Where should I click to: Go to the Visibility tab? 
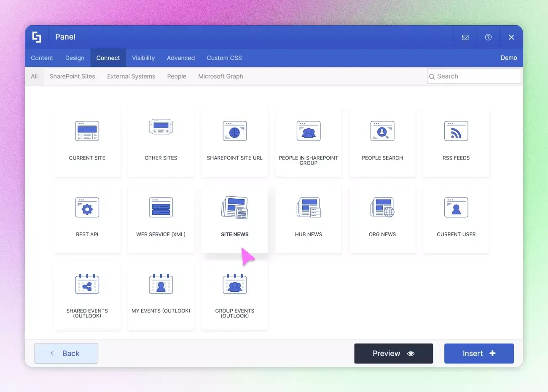143,58
